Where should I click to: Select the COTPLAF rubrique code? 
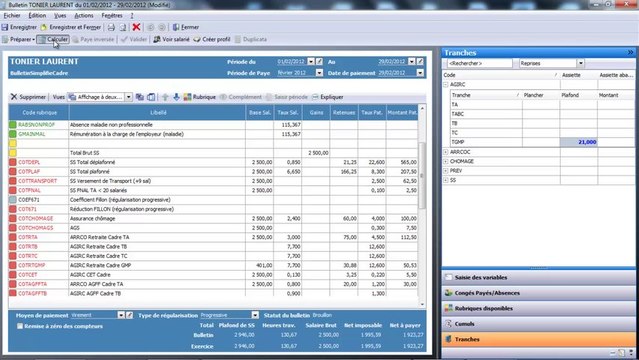click(29, 172)
